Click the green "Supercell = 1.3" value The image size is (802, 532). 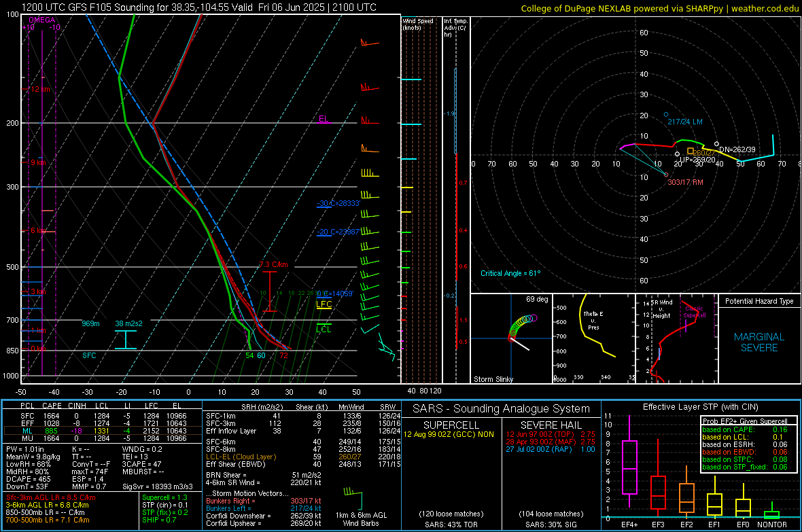point(164,497)
